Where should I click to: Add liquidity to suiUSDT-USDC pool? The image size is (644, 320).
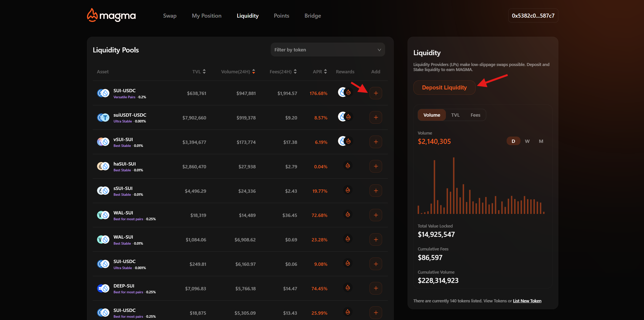(376, 117)
